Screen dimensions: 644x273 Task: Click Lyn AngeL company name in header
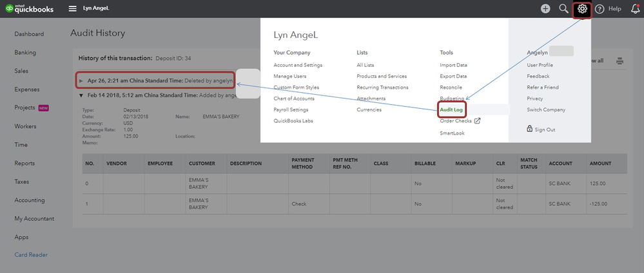pos(96,8)
